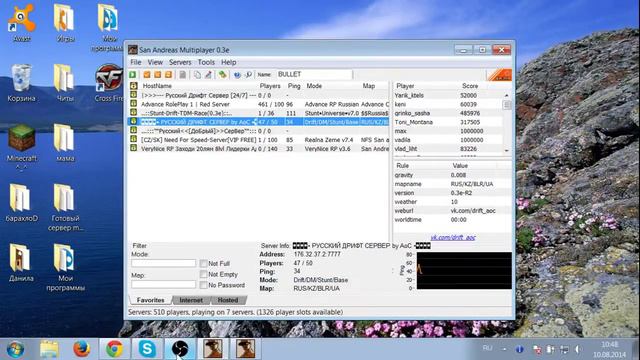This screenshot has width=640, height=360.
Task: Click the gray document icon in toolbar
Action: click(183, 74)
